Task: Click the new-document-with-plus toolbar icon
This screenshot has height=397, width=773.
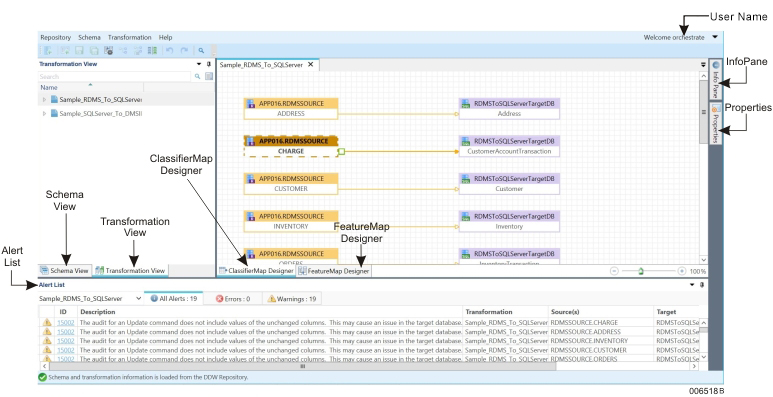Action: coord(48,50)
